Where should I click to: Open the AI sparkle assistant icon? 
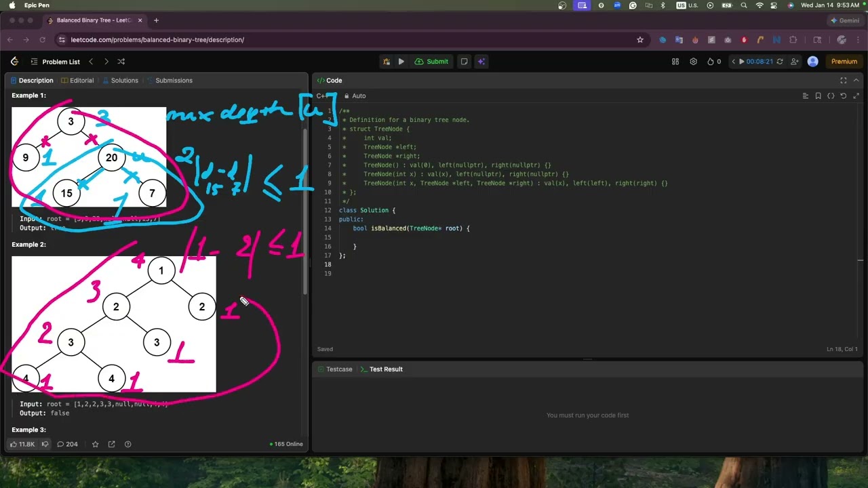click(481, 62)
